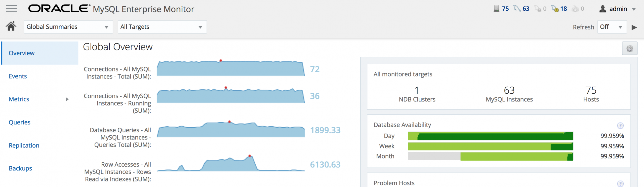This screenshot has width=644, height=187.
Task: Open the hamburger navigation menu
Action: click(11, 9)
